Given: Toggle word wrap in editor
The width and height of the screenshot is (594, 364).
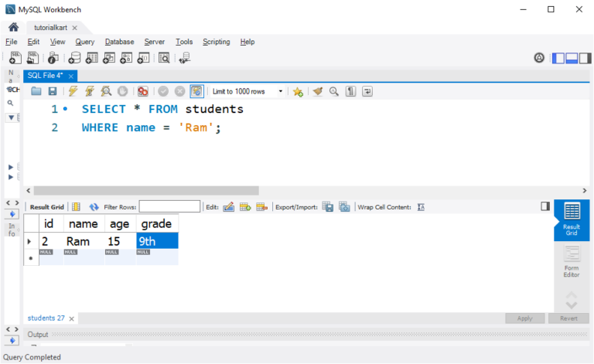Looking at the screenshot, I should (367, 91).
